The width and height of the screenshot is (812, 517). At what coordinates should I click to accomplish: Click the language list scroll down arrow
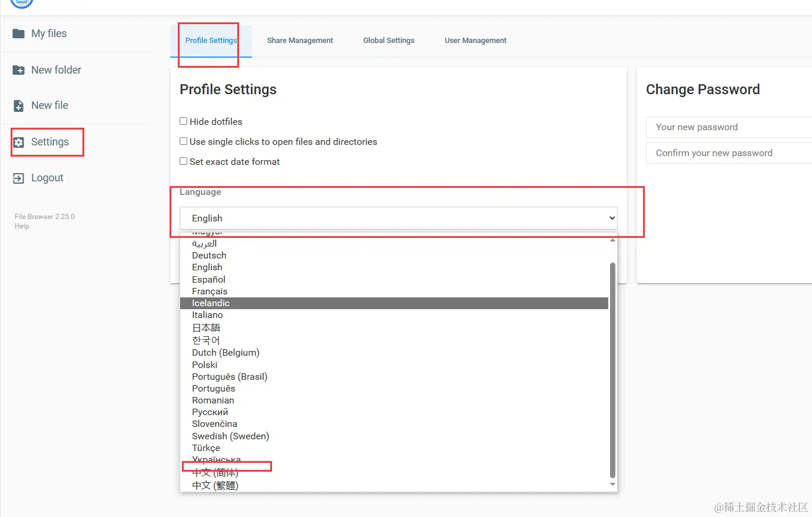[x=613, y=485]
